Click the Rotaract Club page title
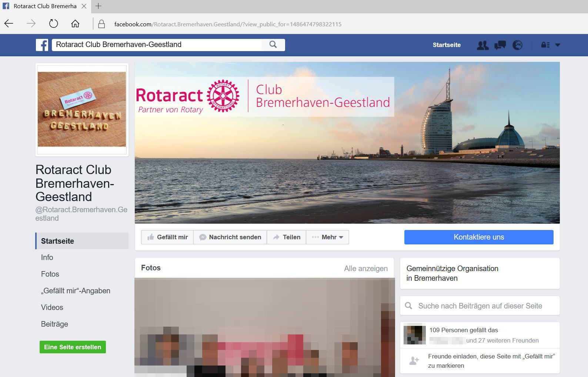The width and height of the screenshot is (588, 377). tap(74, 183)
